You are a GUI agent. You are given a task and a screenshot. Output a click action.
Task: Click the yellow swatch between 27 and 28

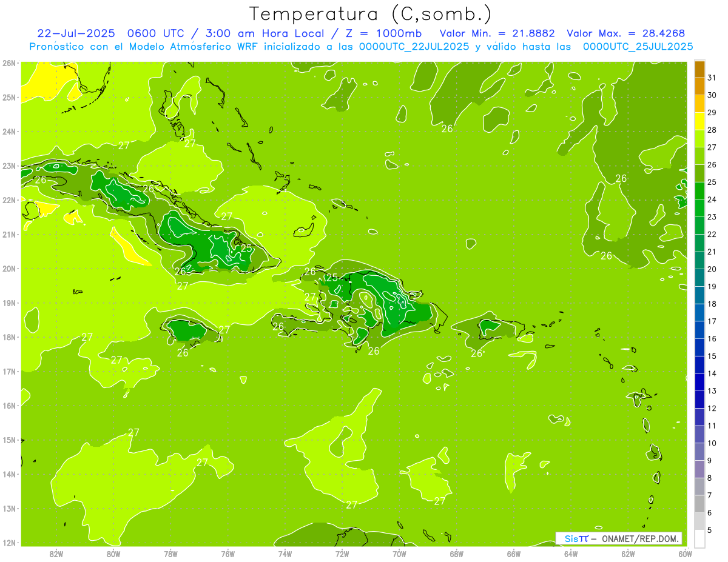pos(699,138)
